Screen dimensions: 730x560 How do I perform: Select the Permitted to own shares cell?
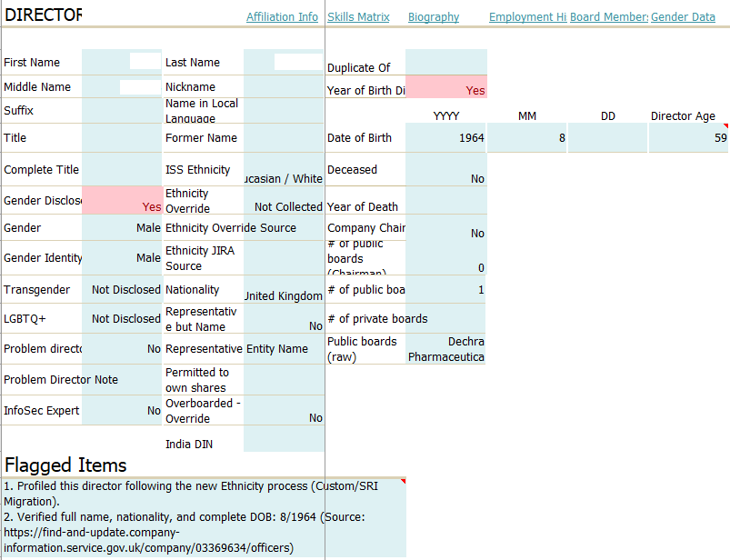(x=283, y=379)
